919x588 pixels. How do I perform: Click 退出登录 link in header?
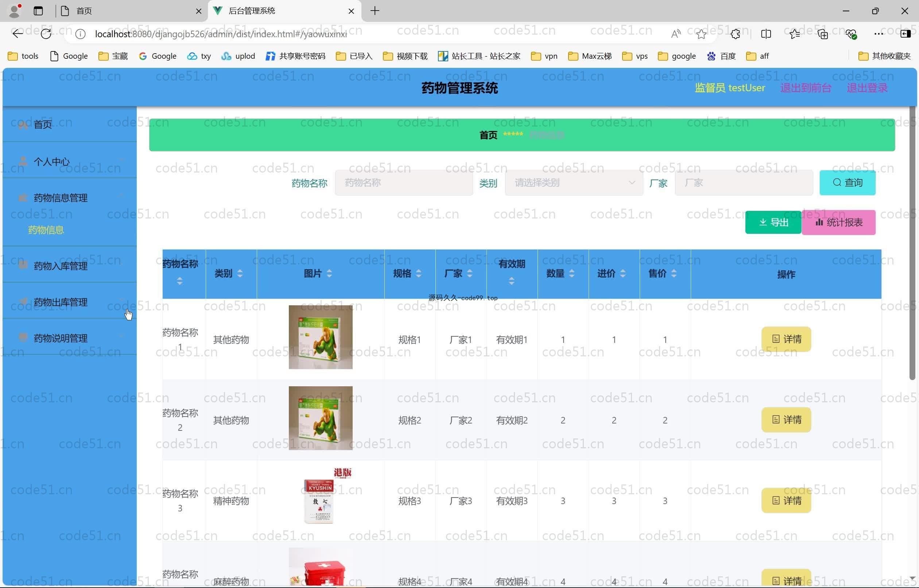[x=867, y=88]
